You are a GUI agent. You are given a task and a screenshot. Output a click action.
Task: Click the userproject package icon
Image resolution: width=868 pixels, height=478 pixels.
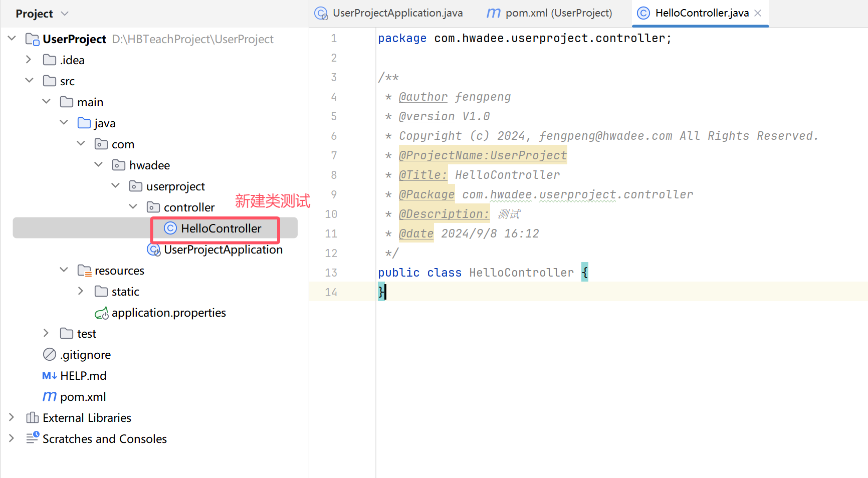[x=136, y=186]
